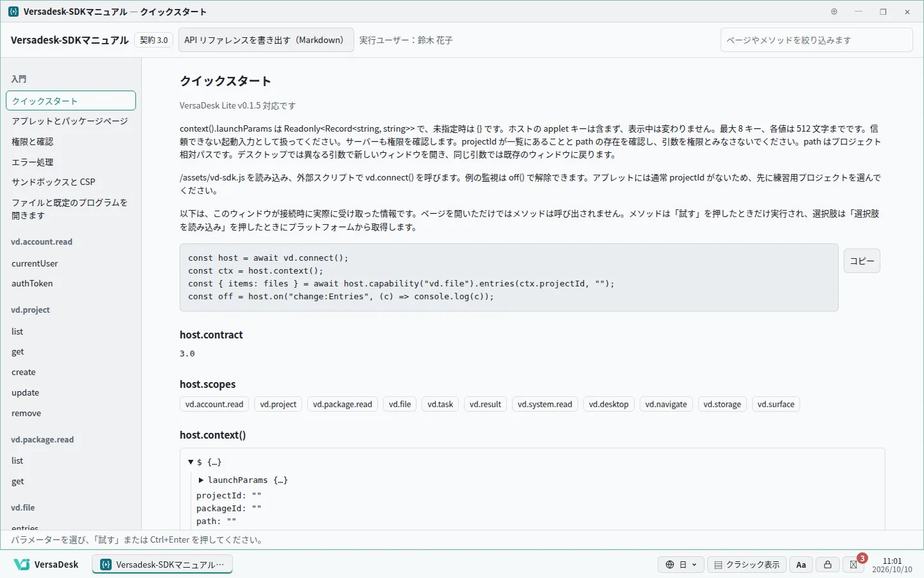
Task: Open クイックスタート in the sidebar
Action: click(71, 101)
